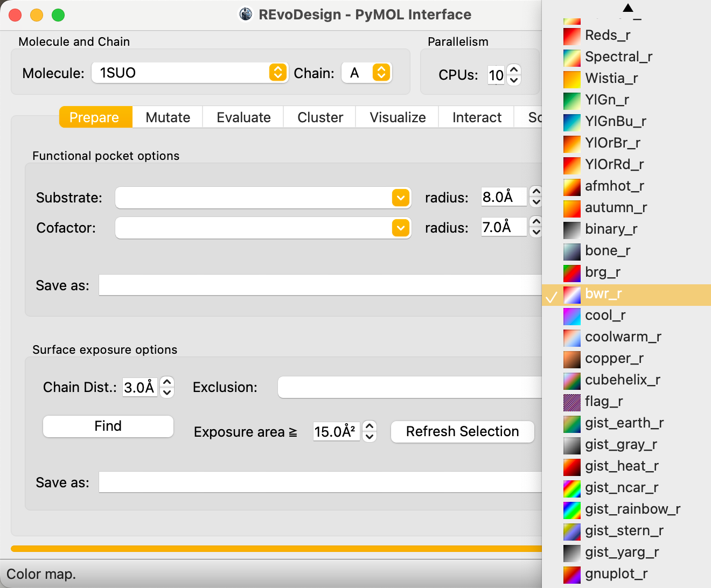Increase the Chain Dist. value
The width and height of the screenshot is (711, 588).
pyautogui.click(x=167, y=382)
